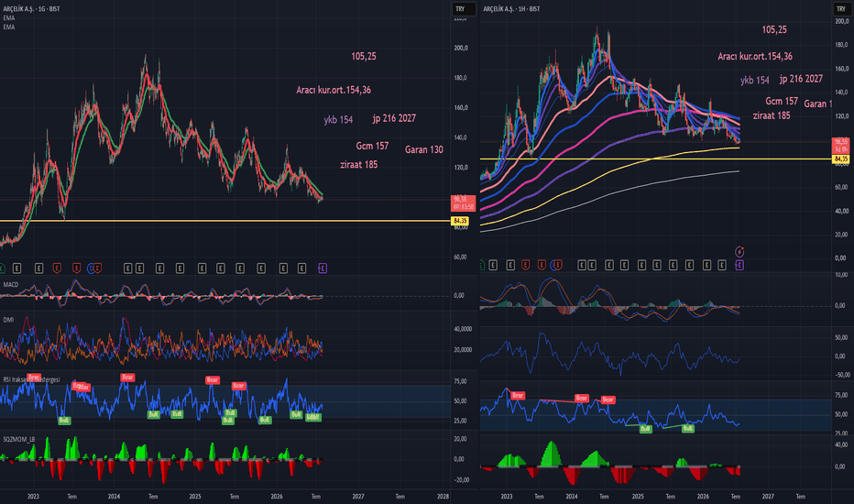Select the 'ziraat 185' note on daily chart
Image resolution: width=854 pixels, height=504 pixels.
pos(358,165)
